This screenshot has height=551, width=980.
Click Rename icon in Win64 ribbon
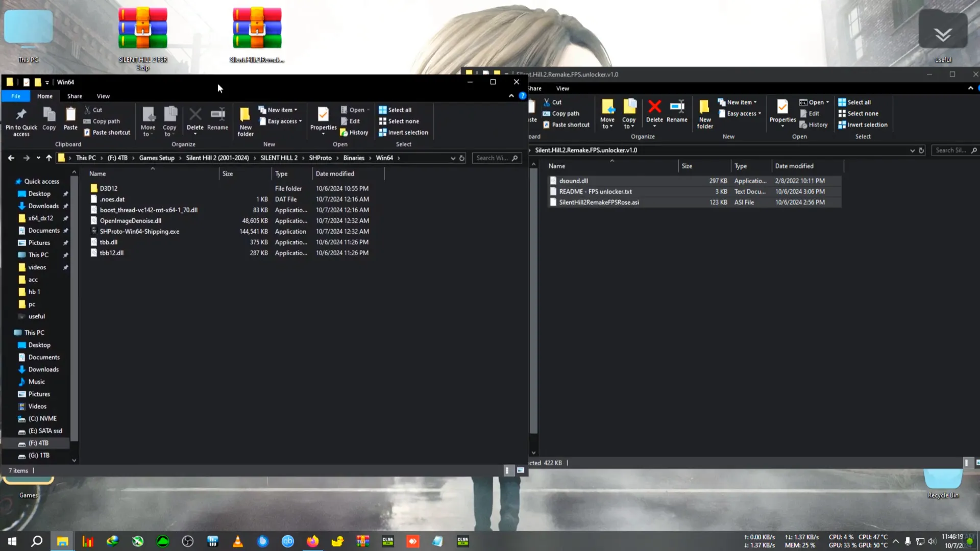point(217,119)
